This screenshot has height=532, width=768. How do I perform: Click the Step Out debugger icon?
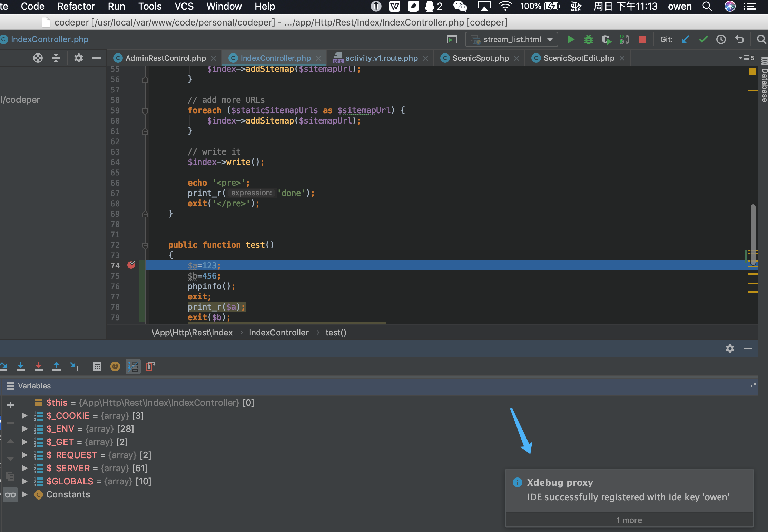point(57,367)
